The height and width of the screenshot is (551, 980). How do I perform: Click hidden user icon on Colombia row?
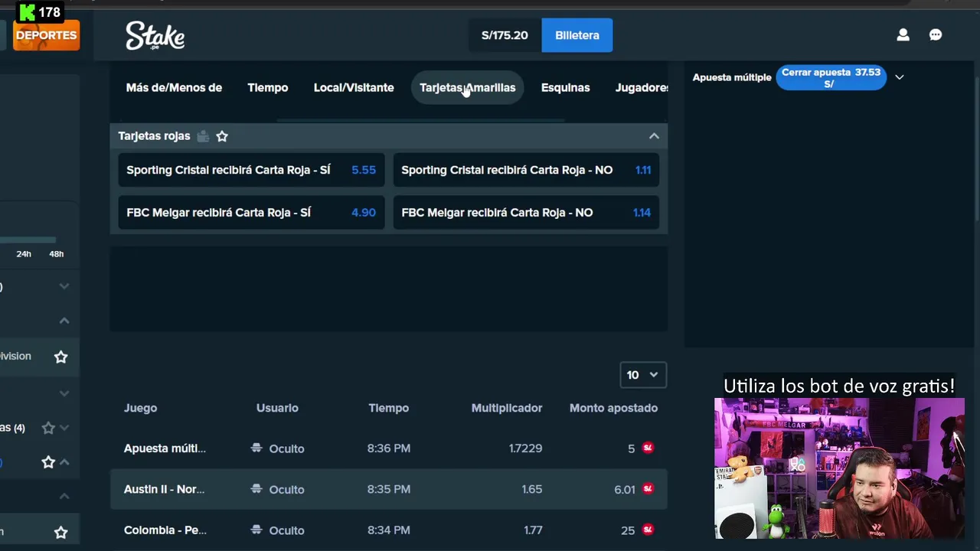(256, 530)
